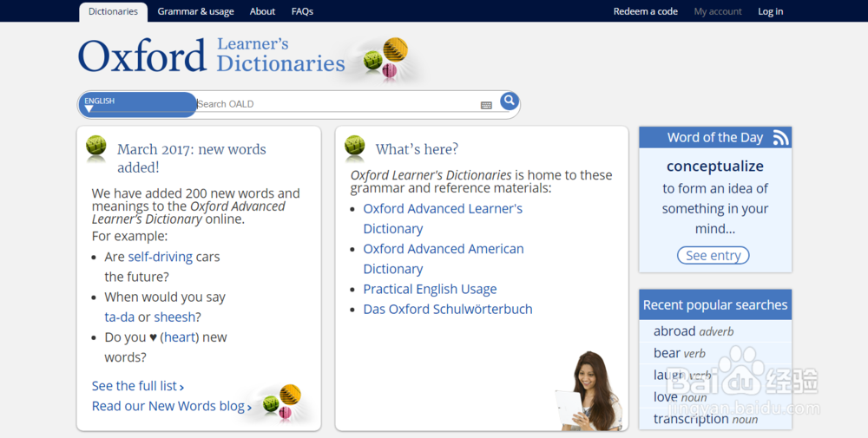Click See the full list

tap(138, 386)
